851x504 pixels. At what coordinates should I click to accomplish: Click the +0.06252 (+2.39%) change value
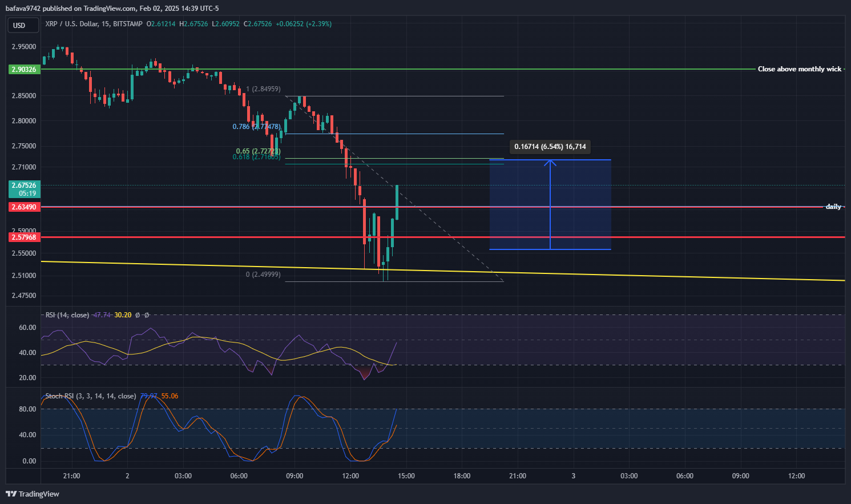[x=304, y=24]
